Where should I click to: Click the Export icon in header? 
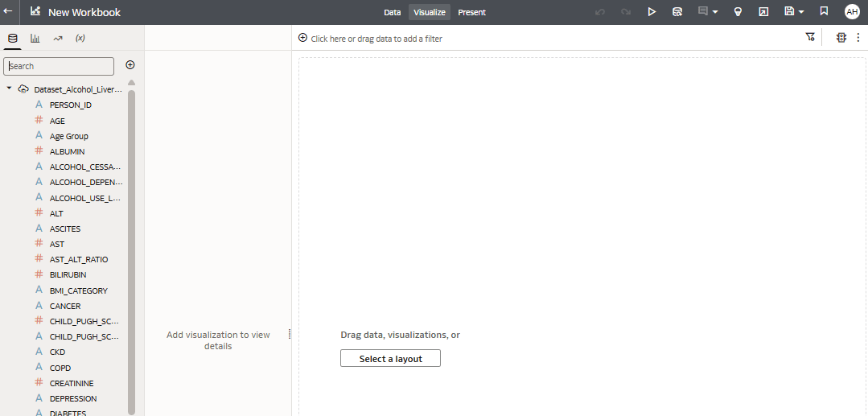click(763, 11)
